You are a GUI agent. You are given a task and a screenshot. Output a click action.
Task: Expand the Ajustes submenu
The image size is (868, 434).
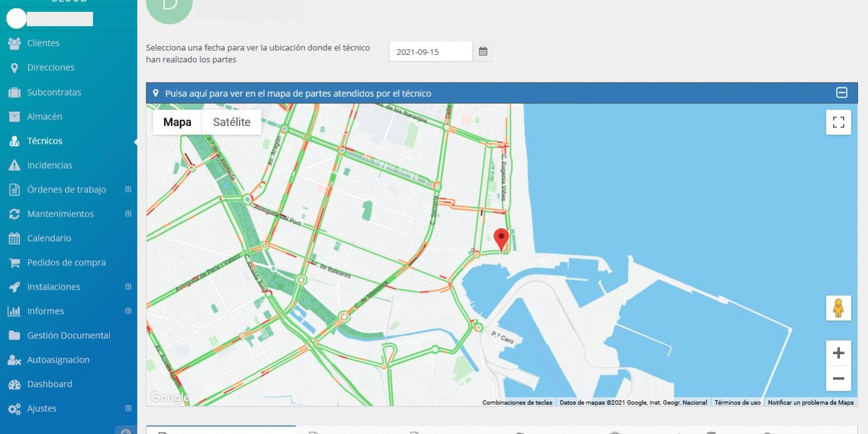[x=128, y=408]
